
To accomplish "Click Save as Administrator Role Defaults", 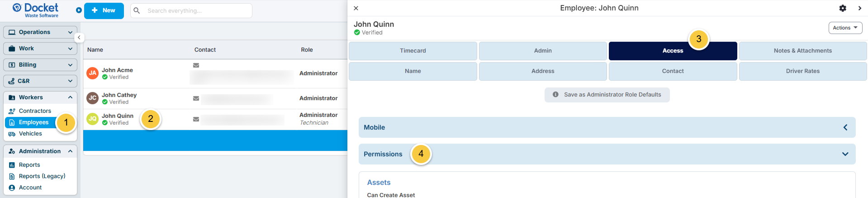I will [607, 95].
